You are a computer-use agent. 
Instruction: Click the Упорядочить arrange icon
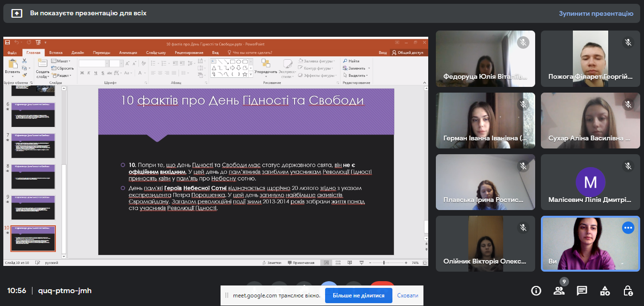coord(265,63)
